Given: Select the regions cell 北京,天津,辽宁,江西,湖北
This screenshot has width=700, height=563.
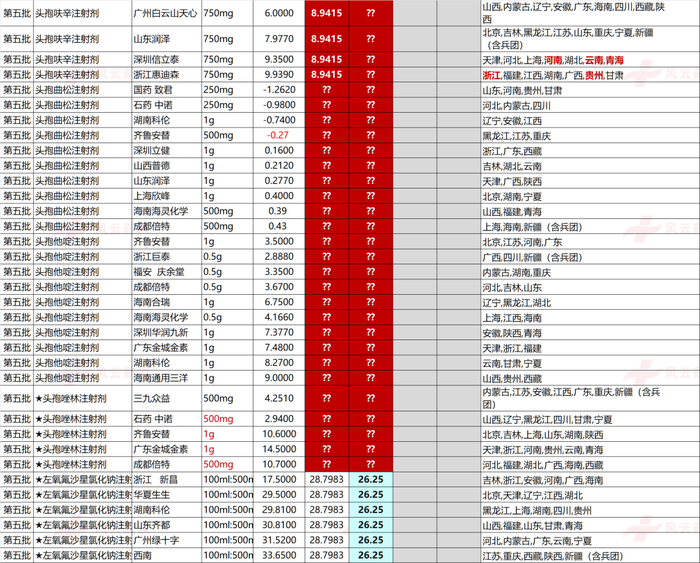Looking at the screenshot, I should point(590,495).
